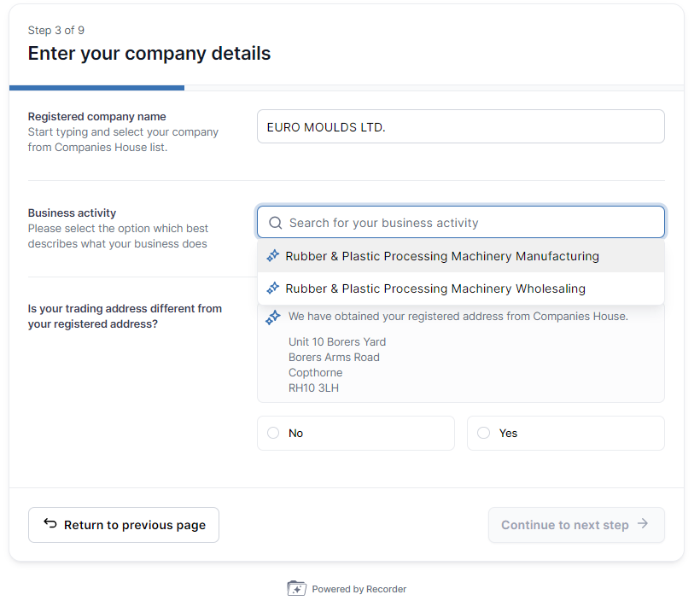Image resolution: width=700 pixels, height=612 pixels.
Task: Click the magnifier icon in the search box
Action: coord(275,223)
